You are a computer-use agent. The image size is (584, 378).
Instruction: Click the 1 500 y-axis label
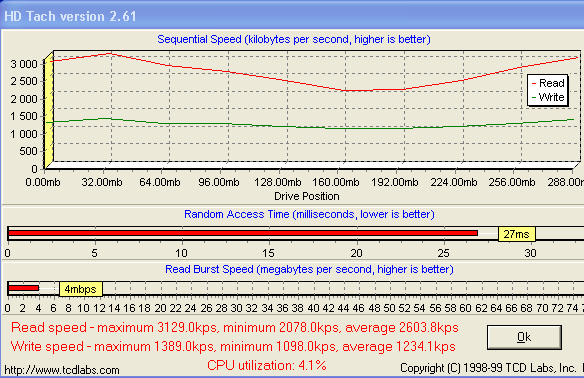pyautogui.click(x=24, y=116)
